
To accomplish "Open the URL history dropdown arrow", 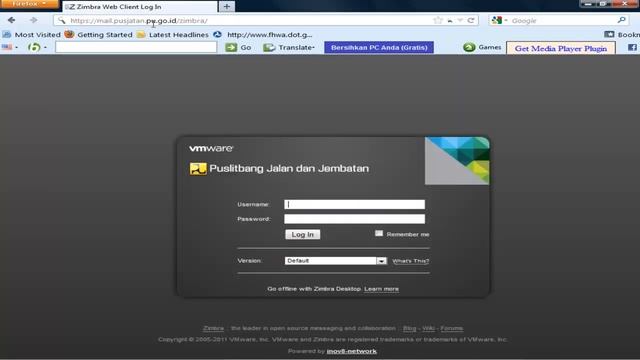I will (x=460, y=20).
